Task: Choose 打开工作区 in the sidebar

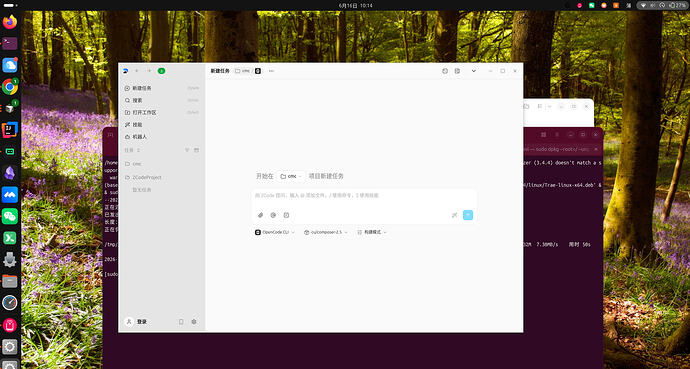Action: pos(161,113)
